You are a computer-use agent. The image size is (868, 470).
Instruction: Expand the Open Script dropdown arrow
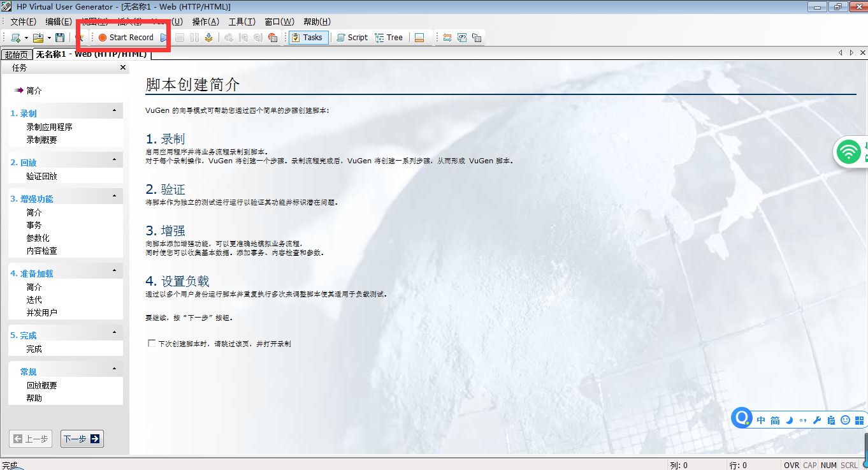pos(49,38)
